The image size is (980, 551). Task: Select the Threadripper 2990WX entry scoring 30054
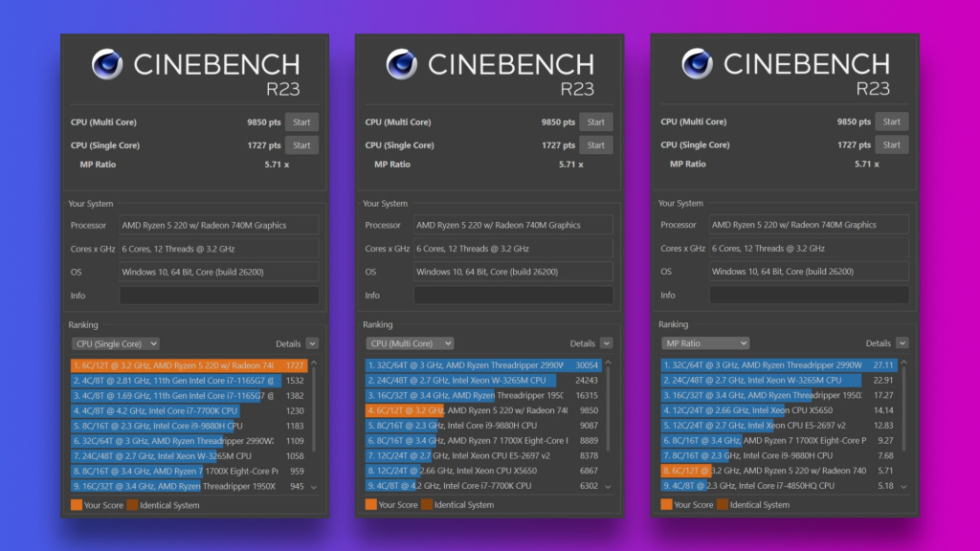point(483,364)
